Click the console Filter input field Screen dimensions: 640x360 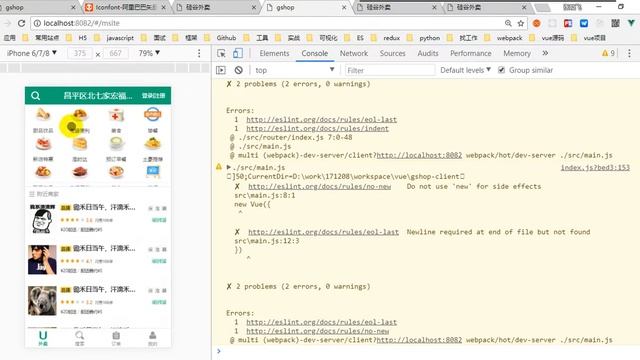tap(390, 70)
